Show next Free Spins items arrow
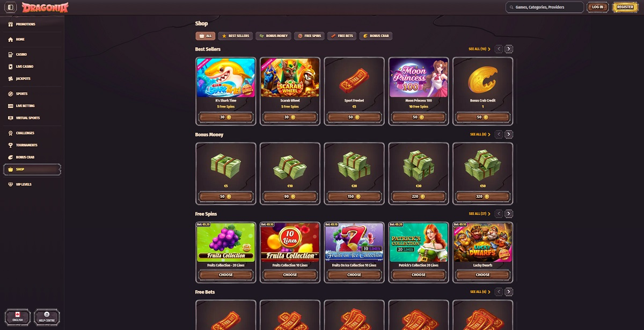Viewport: 644px width, 330px height. click(509, 213)
